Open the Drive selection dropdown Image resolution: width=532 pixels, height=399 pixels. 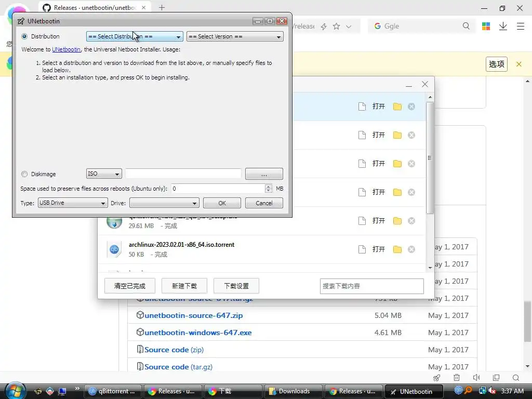click(164, 203)
